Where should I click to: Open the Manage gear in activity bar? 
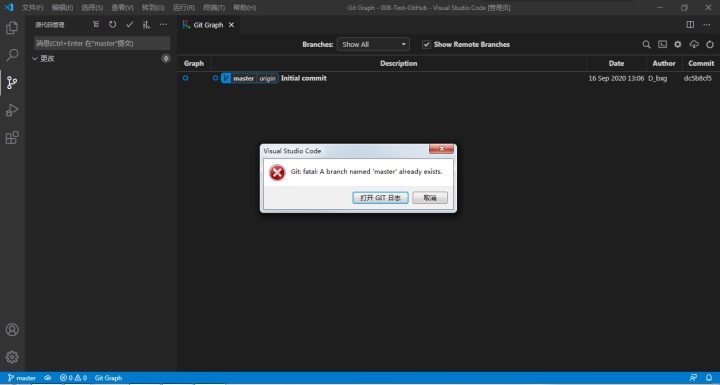tap(12, 357)
